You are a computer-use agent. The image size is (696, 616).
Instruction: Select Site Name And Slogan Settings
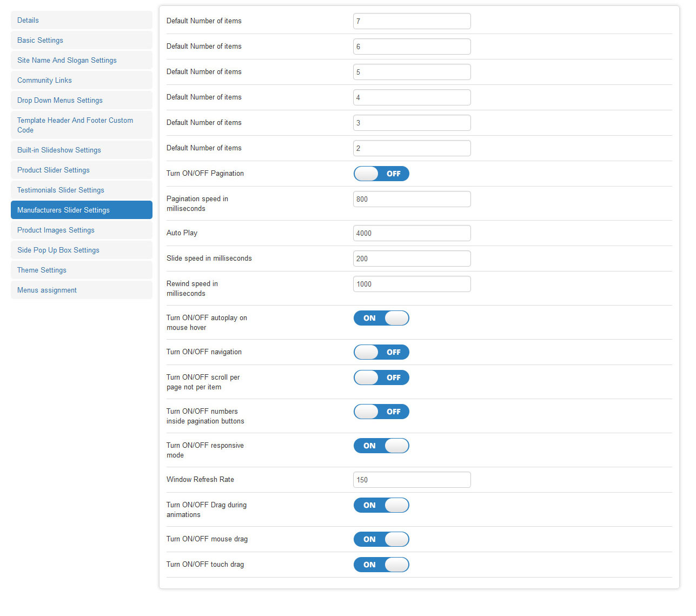[81, 60]
